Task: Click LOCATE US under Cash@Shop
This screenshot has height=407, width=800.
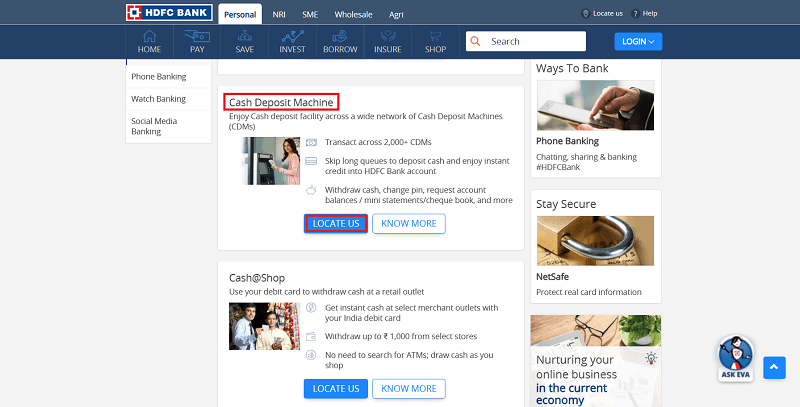Action: 336,389
